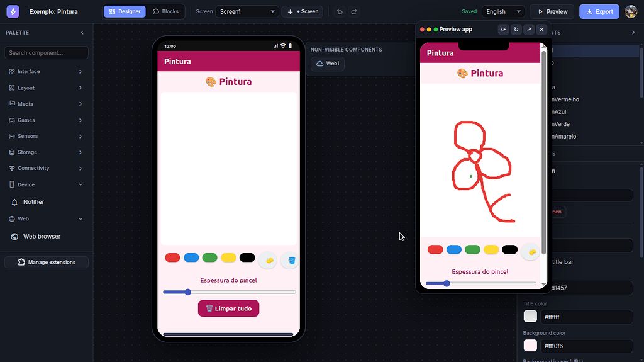
Task: Click the undo arrow icon
Action: (x=340, y=11)
